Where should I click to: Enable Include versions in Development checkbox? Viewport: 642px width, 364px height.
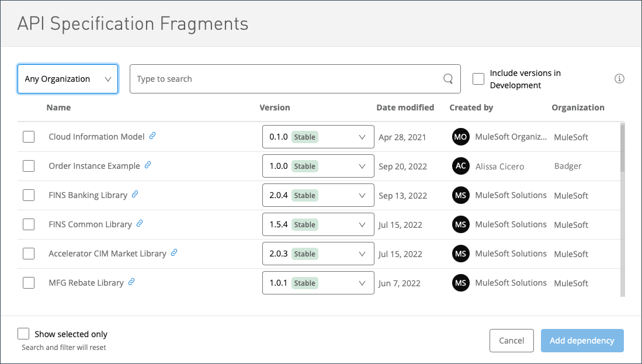pos(478,79)
